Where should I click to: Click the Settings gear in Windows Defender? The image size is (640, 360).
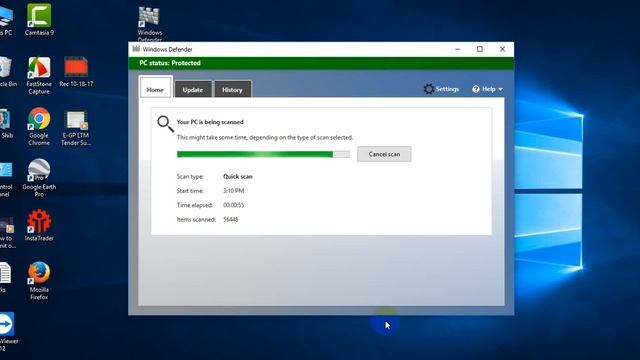[x=429, y=89]
